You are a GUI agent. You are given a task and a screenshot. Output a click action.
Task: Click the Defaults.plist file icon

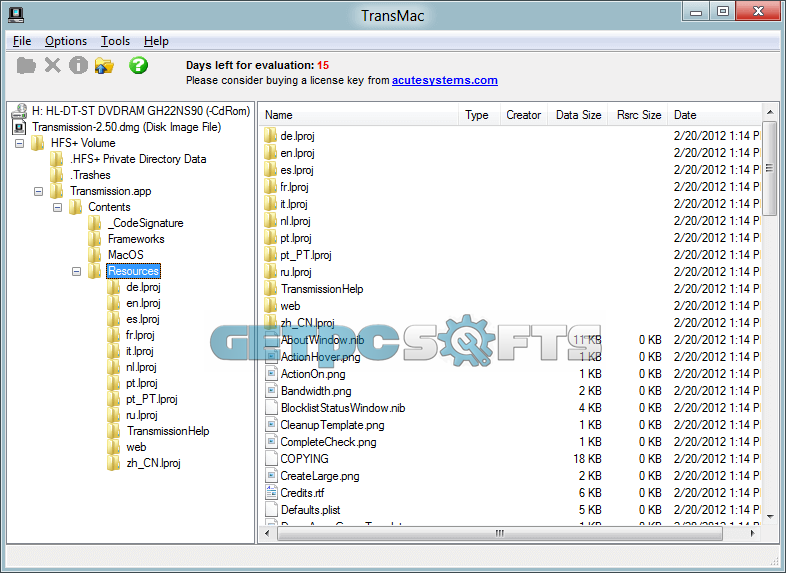click(x=271, y=510)
